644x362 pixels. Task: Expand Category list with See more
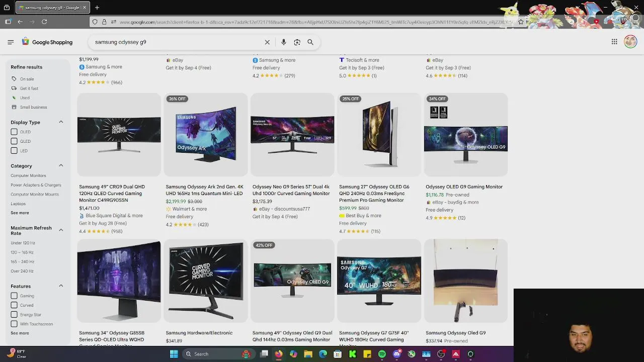coord(20,213)
